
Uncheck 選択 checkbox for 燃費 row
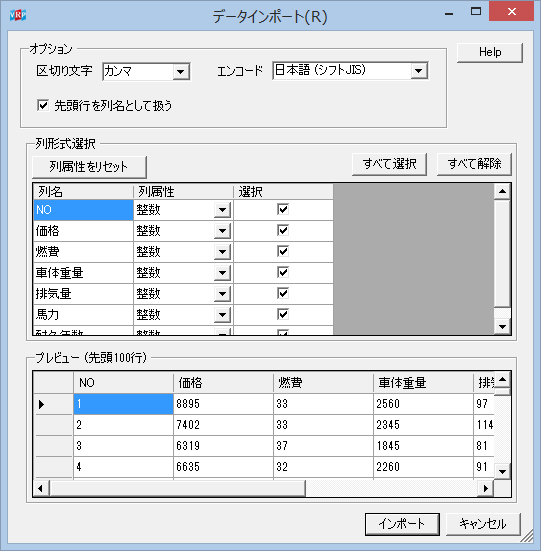283,251
